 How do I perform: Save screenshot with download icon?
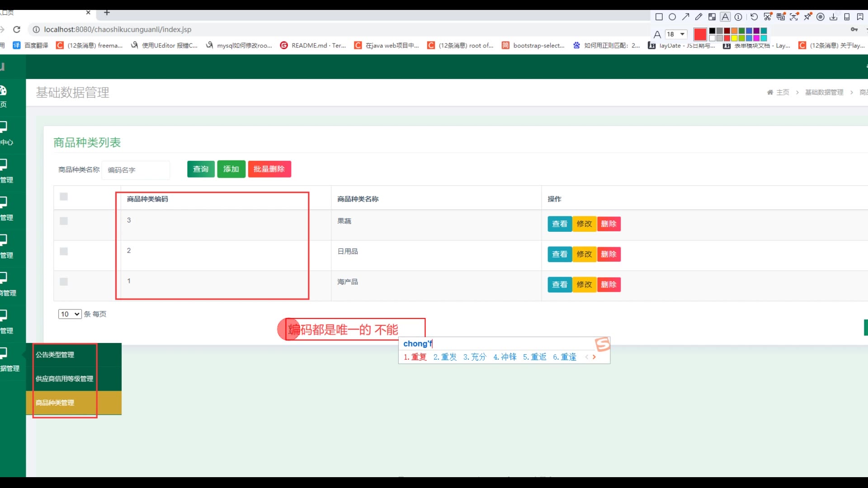click(x=833, y=17)
